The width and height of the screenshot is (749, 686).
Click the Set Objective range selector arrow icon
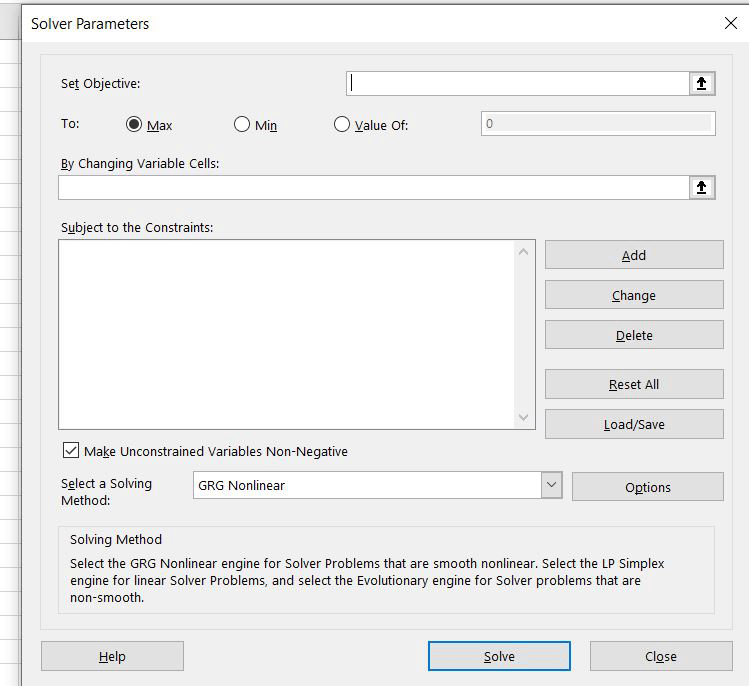701,84
